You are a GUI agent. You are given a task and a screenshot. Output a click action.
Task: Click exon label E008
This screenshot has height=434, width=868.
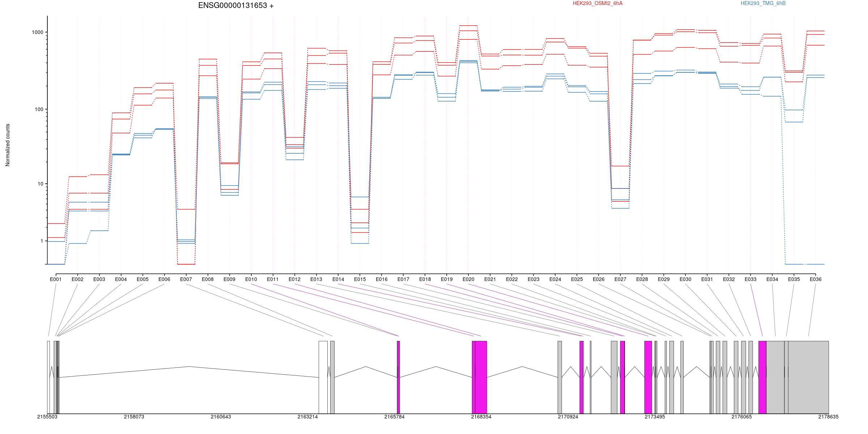tap(208, 279)
